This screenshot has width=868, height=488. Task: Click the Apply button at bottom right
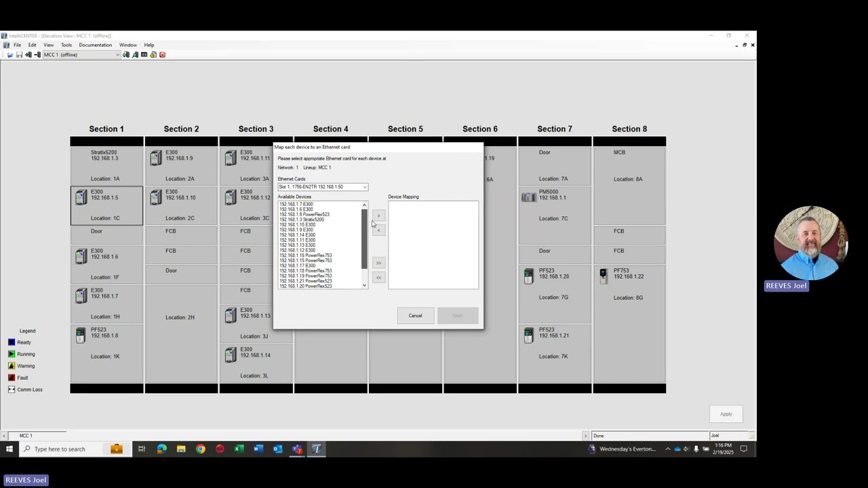(x=726, y=414)
